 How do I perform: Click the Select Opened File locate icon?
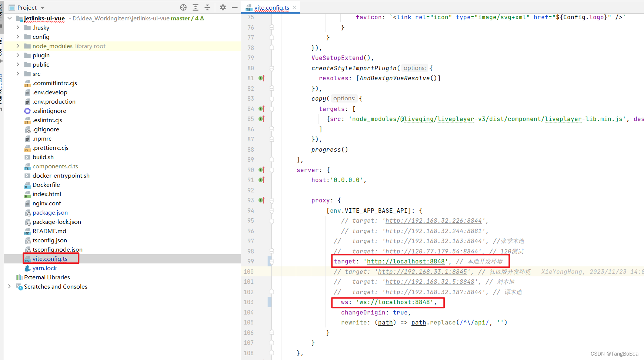(183, 7)
